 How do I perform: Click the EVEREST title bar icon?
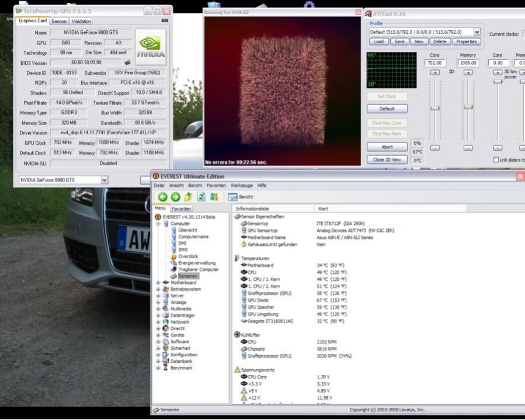[156, 176]
